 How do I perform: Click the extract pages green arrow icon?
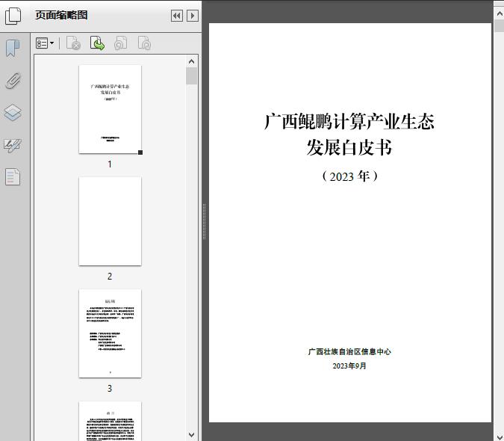pos(97,43)
